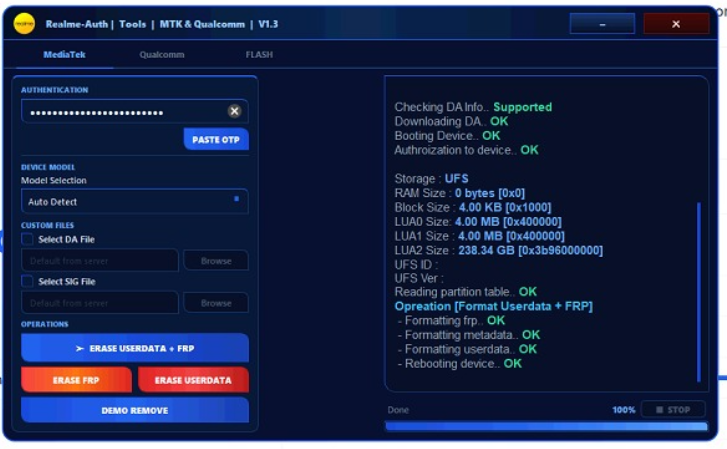Click the 'Formatting userdata.. OK' line
The image size is (727, 449).
[x=467, y=349]
